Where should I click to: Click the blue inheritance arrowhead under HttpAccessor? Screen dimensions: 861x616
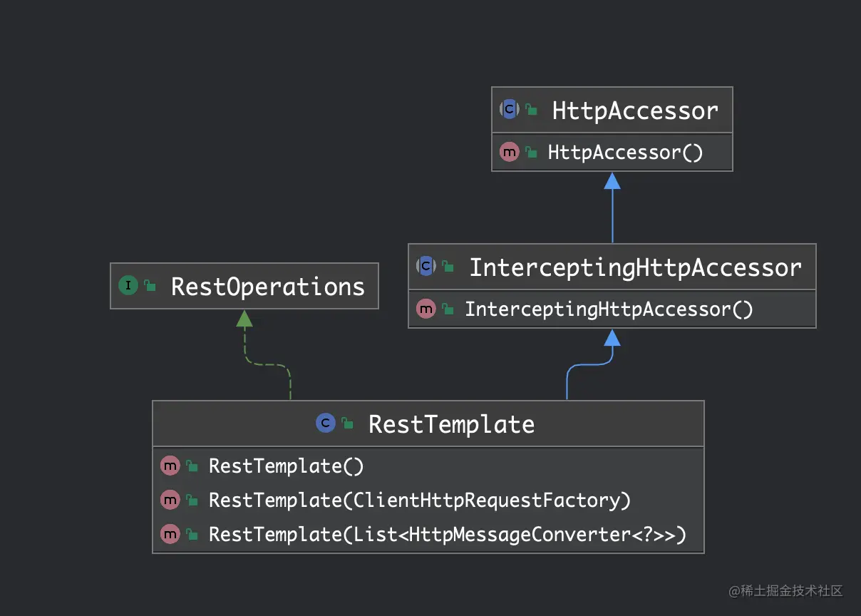612,181
